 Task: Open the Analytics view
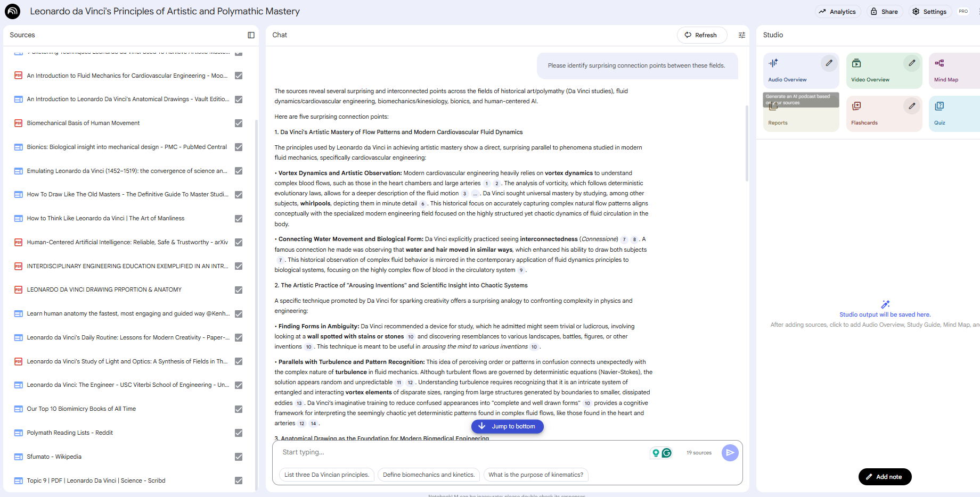[x=837, y=12]
